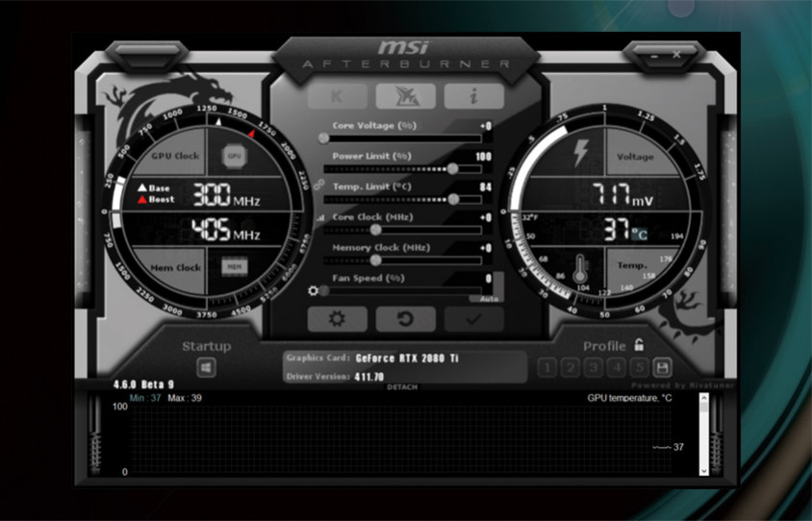This screenshot has height=521, width=812.
Task: Click the Core Voltage +0 value
Action: point(486,126)
